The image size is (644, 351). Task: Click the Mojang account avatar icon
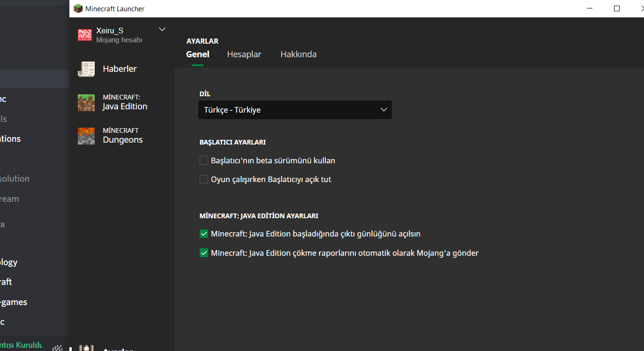tap(85, 35)
